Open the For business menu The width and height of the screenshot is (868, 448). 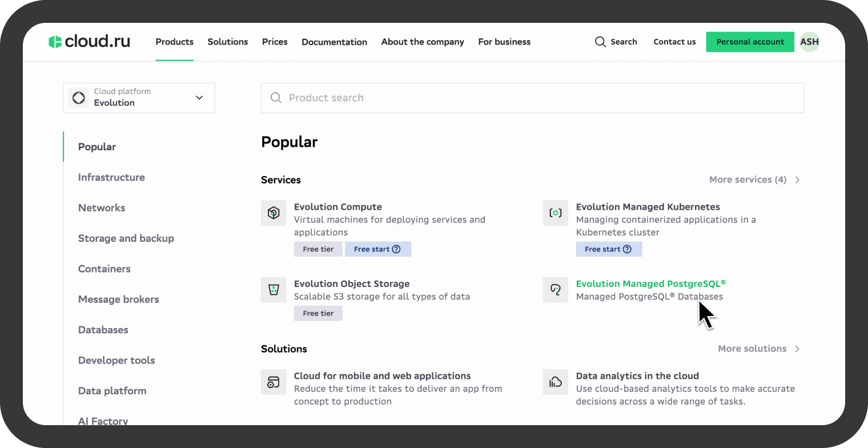[504, 42]
